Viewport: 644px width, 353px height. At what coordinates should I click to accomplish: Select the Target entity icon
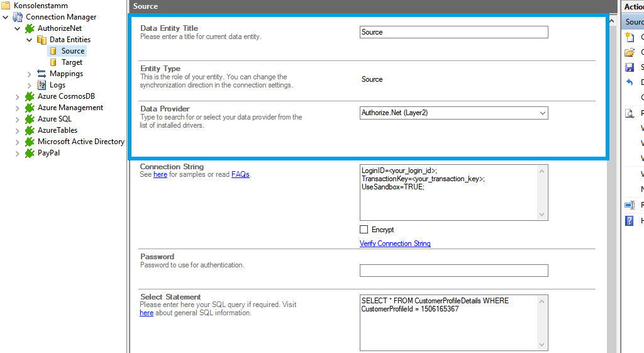click(x=53, y=62)
